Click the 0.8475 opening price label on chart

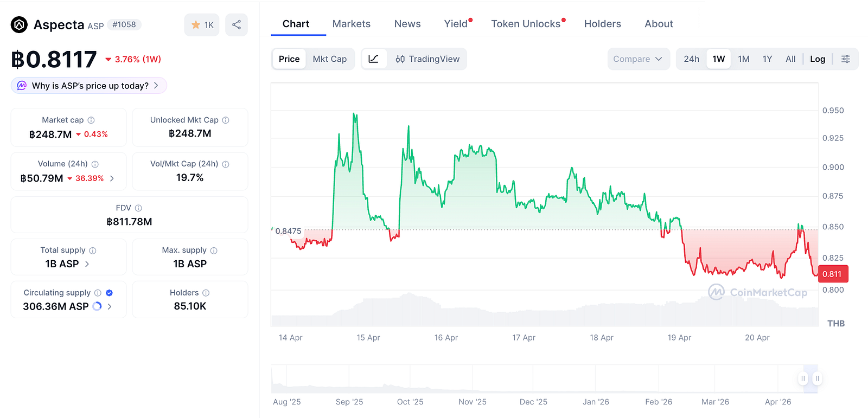tap(288, 231)
